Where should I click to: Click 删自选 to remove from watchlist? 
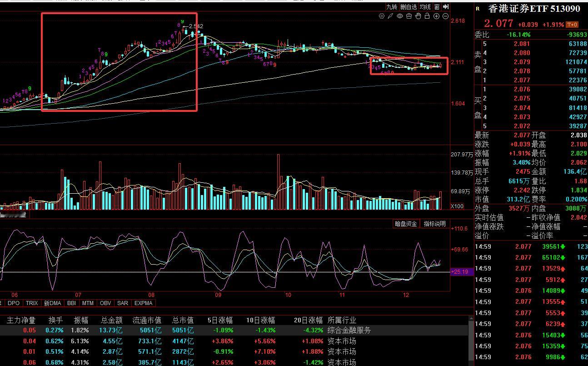coord(409,7)
